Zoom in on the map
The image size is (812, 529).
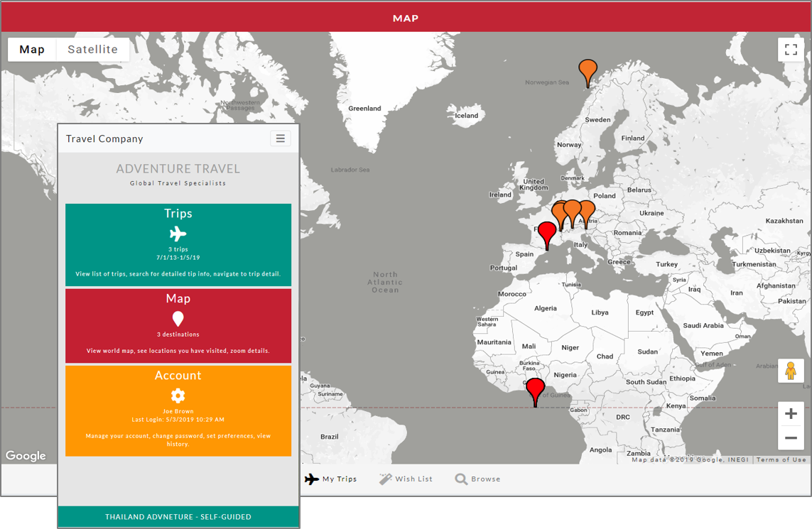791,414
